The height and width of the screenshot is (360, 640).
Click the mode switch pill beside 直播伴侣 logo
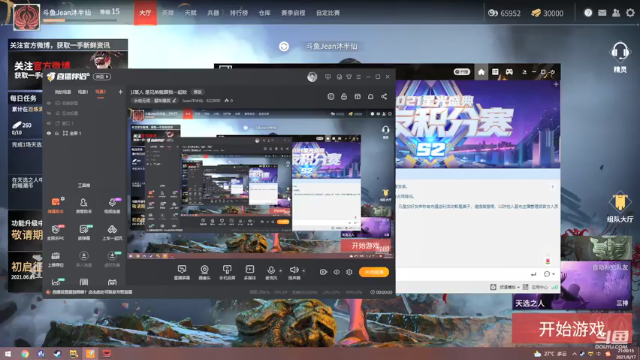(102, 77)
